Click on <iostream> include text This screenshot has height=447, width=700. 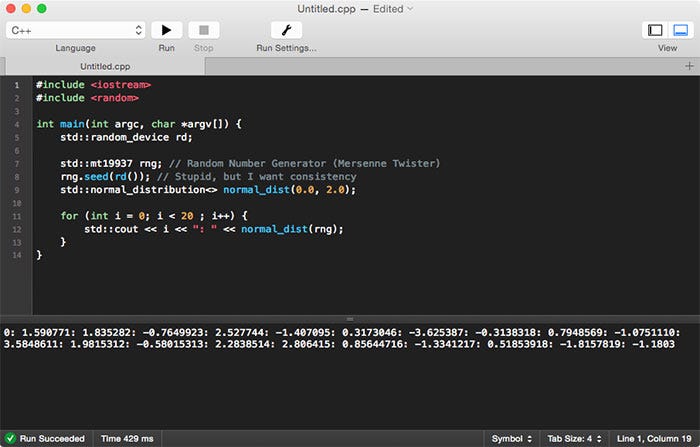121,85
